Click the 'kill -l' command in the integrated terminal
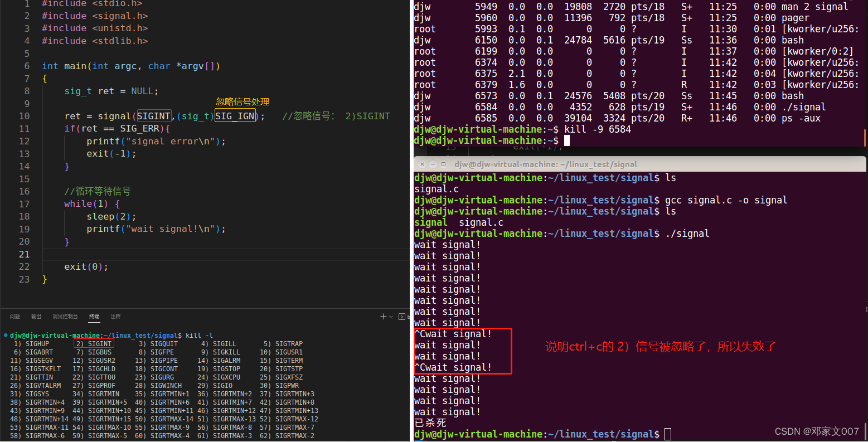Image resolution: width=868 pixels, height=442 pixels. pos(199,336)
